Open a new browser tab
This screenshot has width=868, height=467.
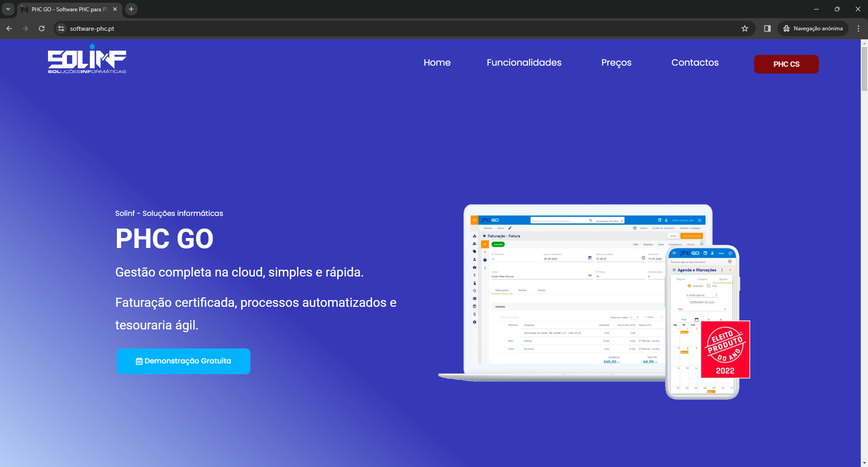[131, 9]
